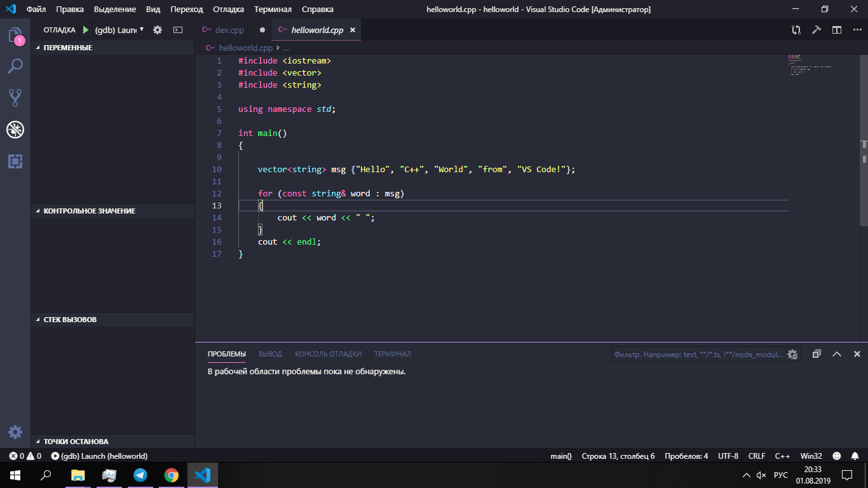Viewport: 868px width, 488px height.
Task: Change language mode via C++ status item
Action: [782, 456]
